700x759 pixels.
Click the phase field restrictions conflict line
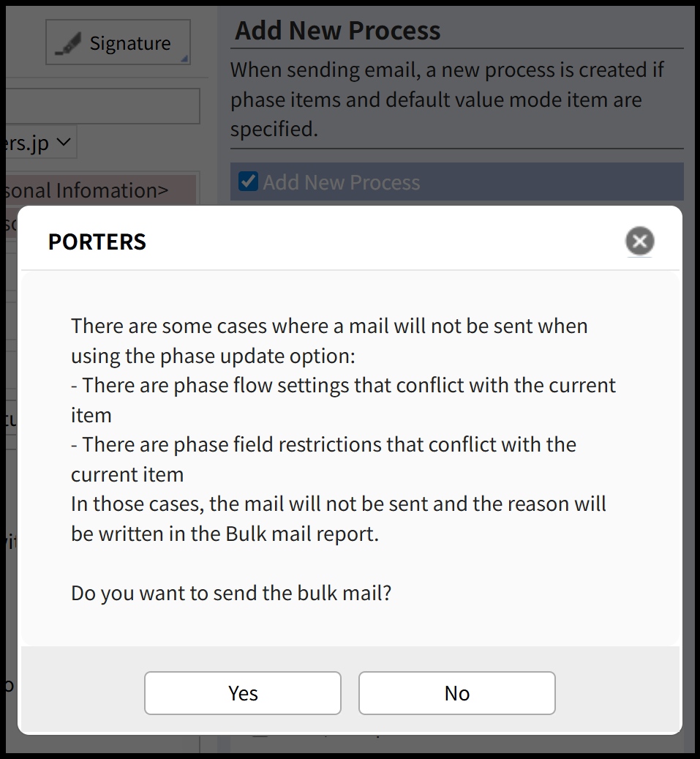pos(323,459)
